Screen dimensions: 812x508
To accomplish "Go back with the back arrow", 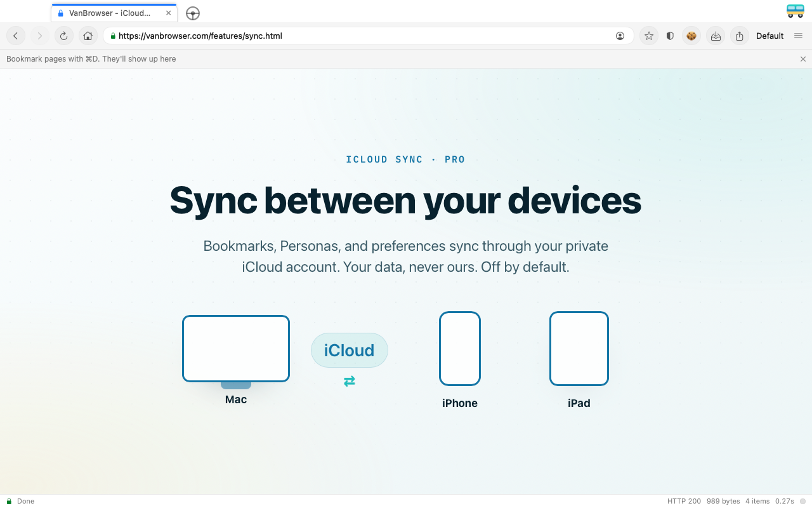I will tap(16, 36).
